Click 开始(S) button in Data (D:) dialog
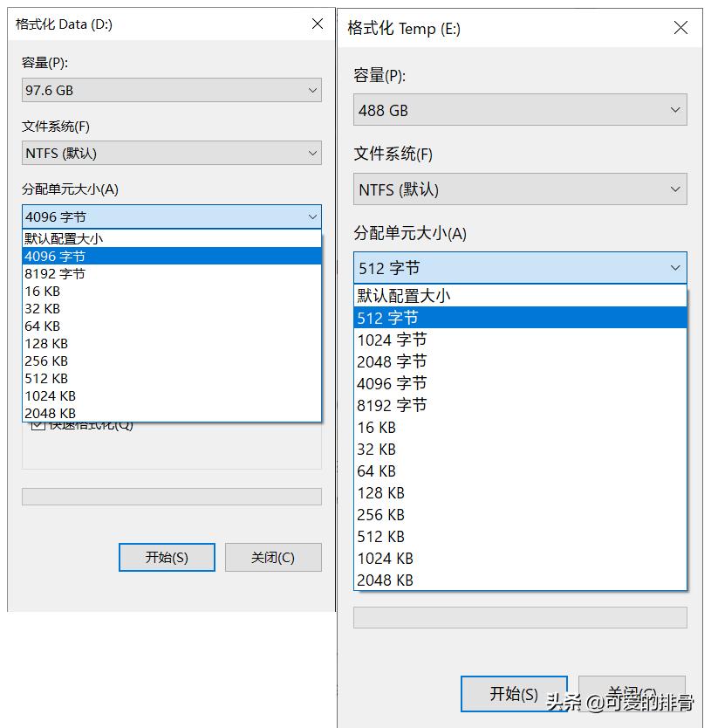Image resolution: width=711 pixels, height=728 pixels. [167, 557]
